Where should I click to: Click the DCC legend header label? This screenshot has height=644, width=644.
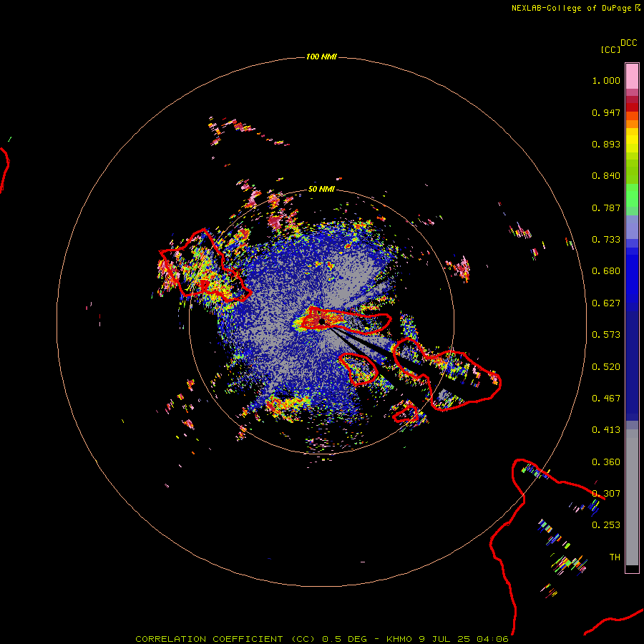(628, 43)
